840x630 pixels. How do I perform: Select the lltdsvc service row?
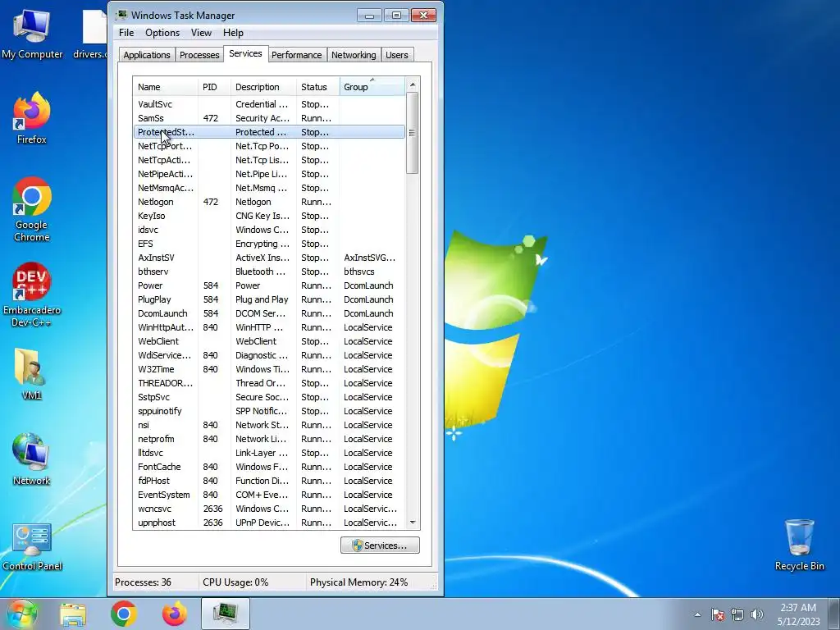click(269, 452)
